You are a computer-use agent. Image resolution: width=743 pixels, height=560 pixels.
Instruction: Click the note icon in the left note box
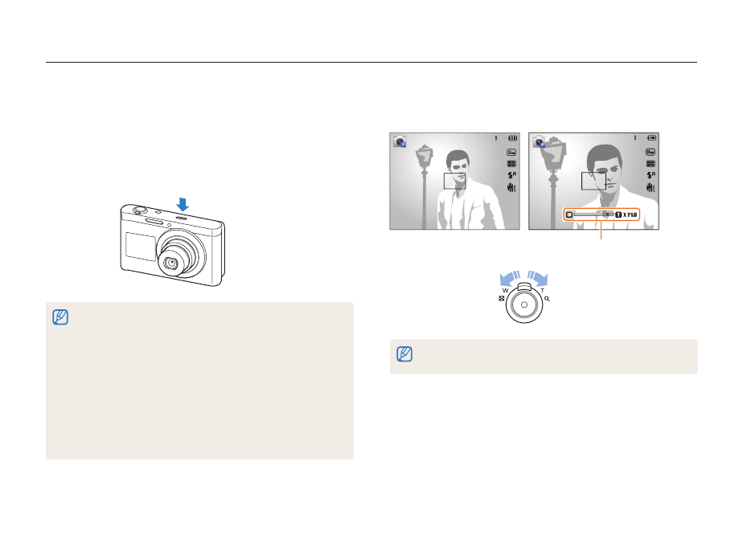tap(60, 317)
